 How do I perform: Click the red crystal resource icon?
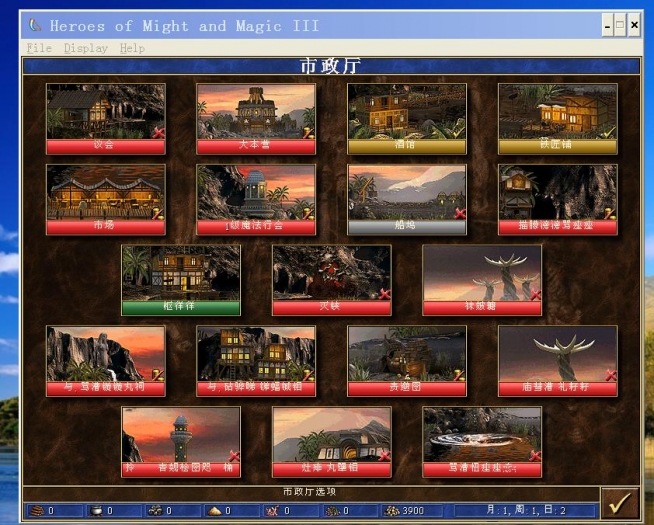[273, 510]
